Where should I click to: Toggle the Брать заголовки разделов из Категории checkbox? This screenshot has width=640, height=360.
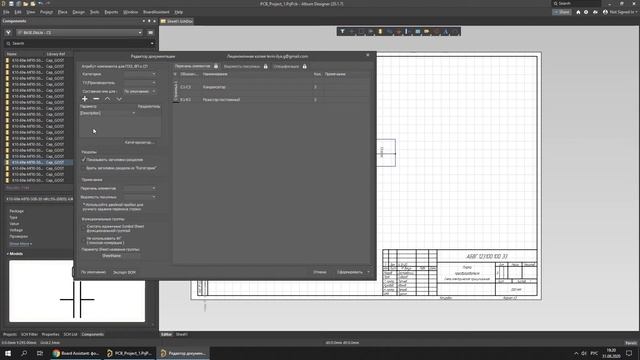[84, 168]
